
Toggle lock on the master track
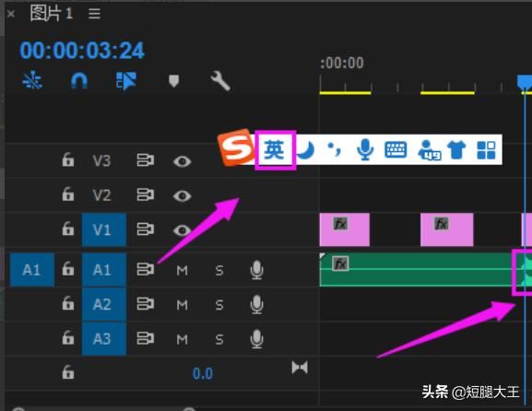[x=68, y=372]
